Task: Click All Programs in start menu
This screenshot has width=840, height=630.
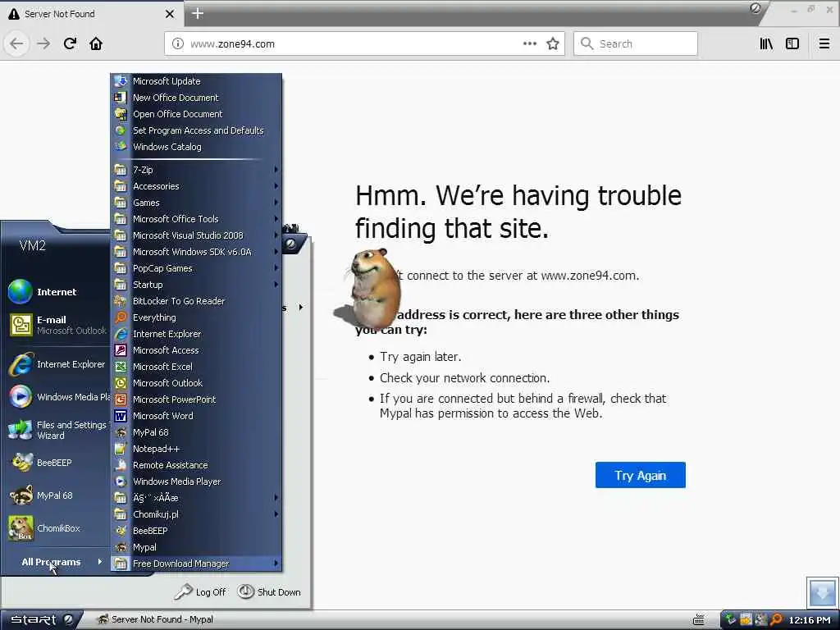Action: click(x=57, y=562)
